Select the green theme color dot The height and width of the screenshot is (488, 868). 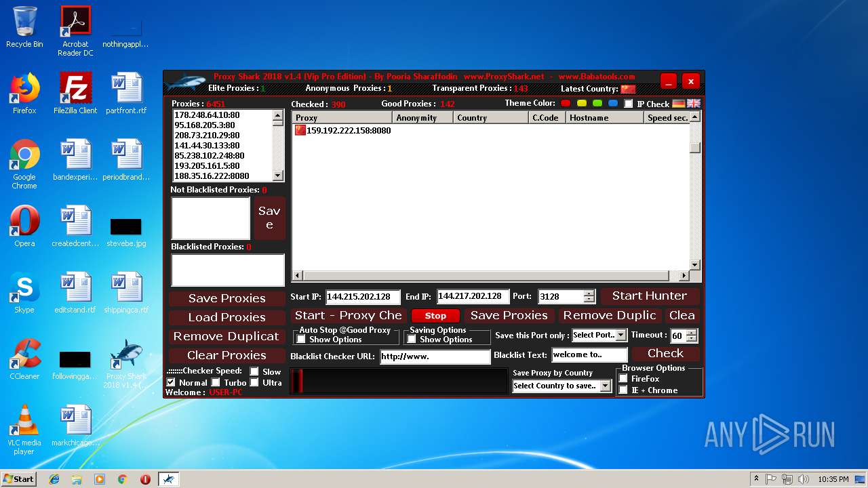[597, 103]
